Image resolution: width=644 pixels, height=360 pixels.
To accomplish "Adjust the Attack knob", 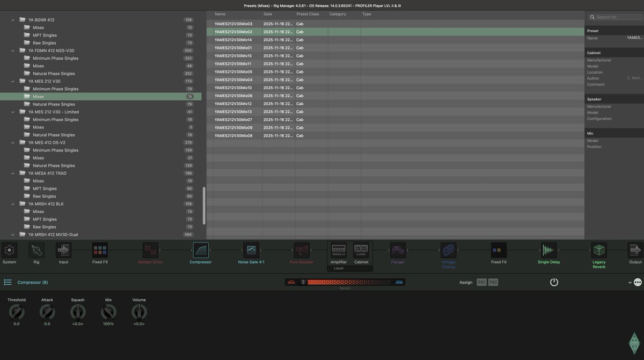I will 47,312.
